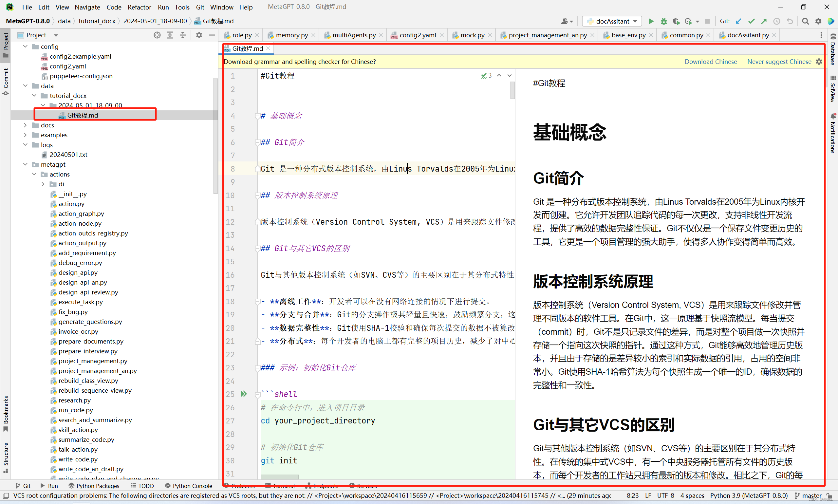The height and width of the screenshot is (504, 838).
Task: Go to previous highlighted problem arrow
Action: point(499,75)
